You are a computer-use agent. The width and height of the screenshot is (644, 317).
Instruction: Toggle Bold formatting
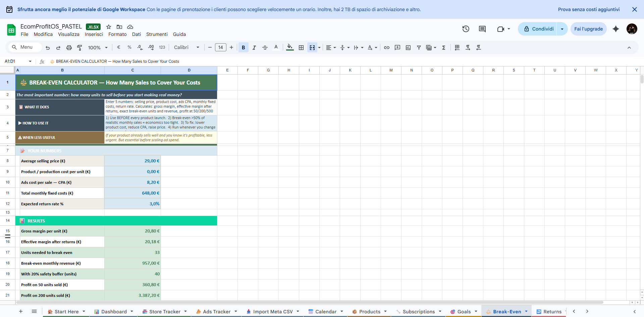coord(243,48)
